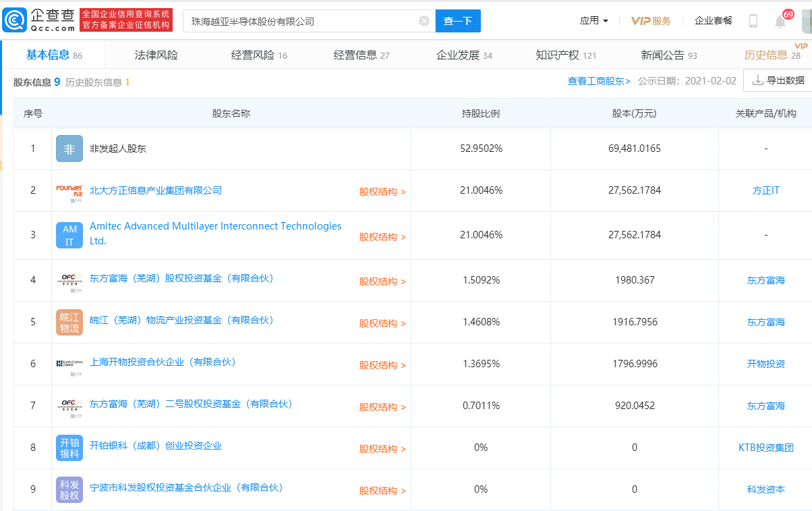Image resolution: width=812 pixels, height=511 pixels.
Task: Open 北大方正信息产业集团有限公司 company link
Action: tap(156, 190)
